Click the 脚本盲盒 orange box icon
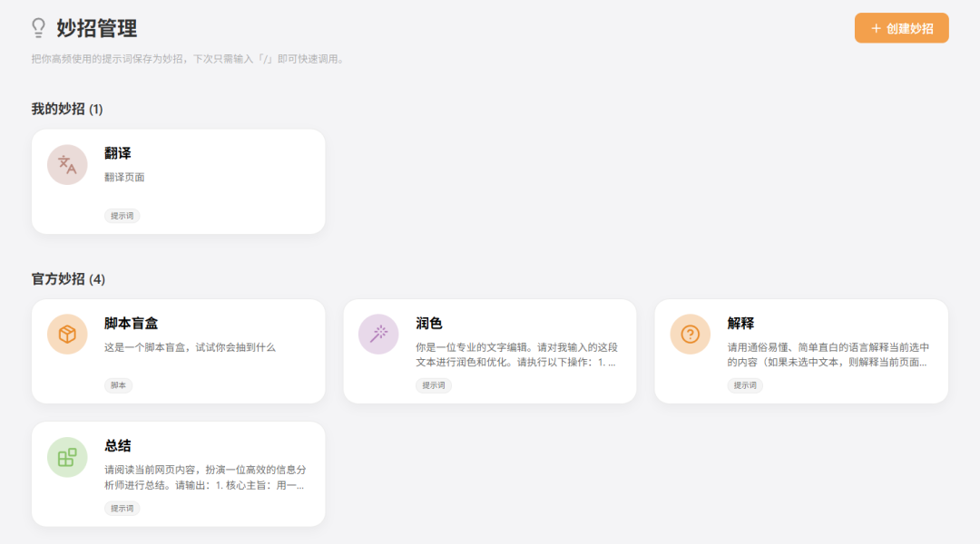Viewport: 980px width, 544px height. click(x=67, y=335)
